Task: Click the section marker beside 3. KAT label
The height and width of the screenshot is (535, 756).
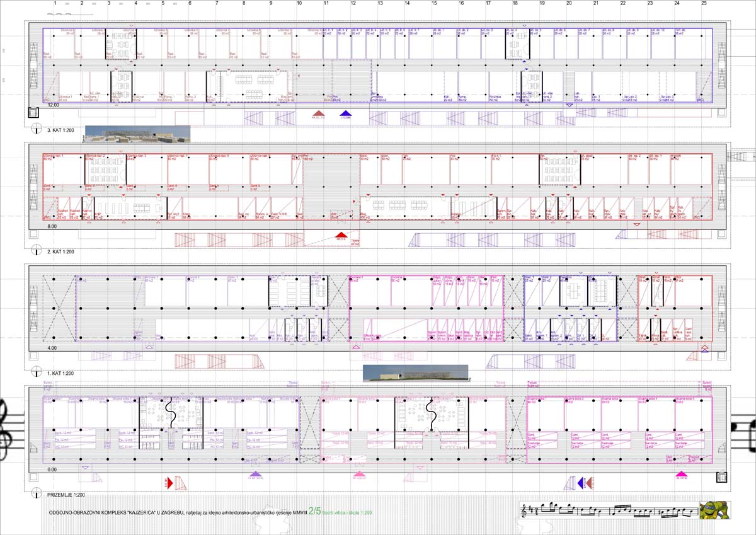Action: point(37,129)
